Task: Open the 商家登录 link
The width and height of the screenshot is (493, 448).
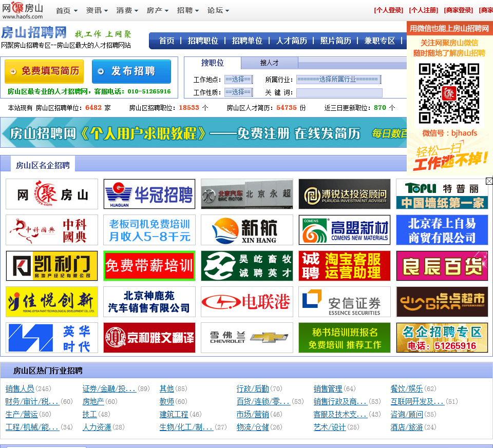Action: [458, 10]
